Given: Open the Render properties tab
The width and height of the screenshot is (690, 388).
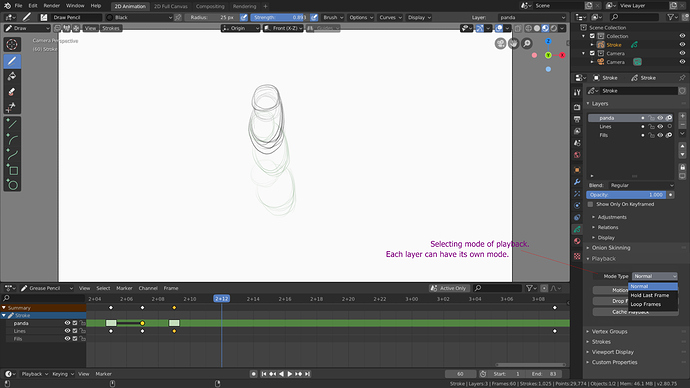Looking at the screenshot, I should (577, 107).
